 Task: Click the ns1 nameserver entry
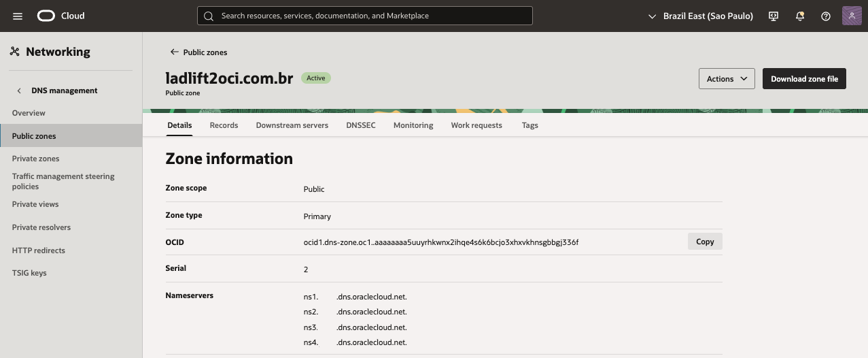point(355,297)
